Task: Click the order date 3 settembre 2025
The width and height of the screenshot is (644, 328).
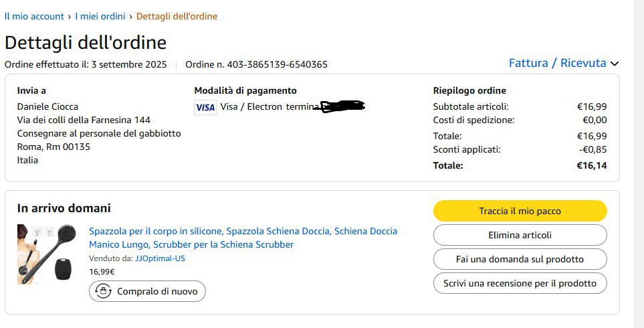Action: click(129, 65)
